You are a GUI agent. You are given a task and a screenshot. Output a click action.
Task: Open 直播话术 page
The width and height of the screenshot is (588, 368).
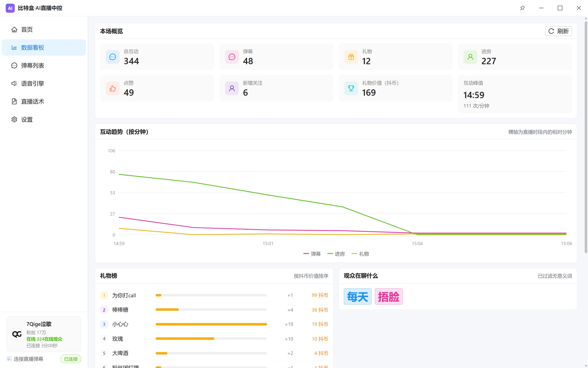click(44, 101)
